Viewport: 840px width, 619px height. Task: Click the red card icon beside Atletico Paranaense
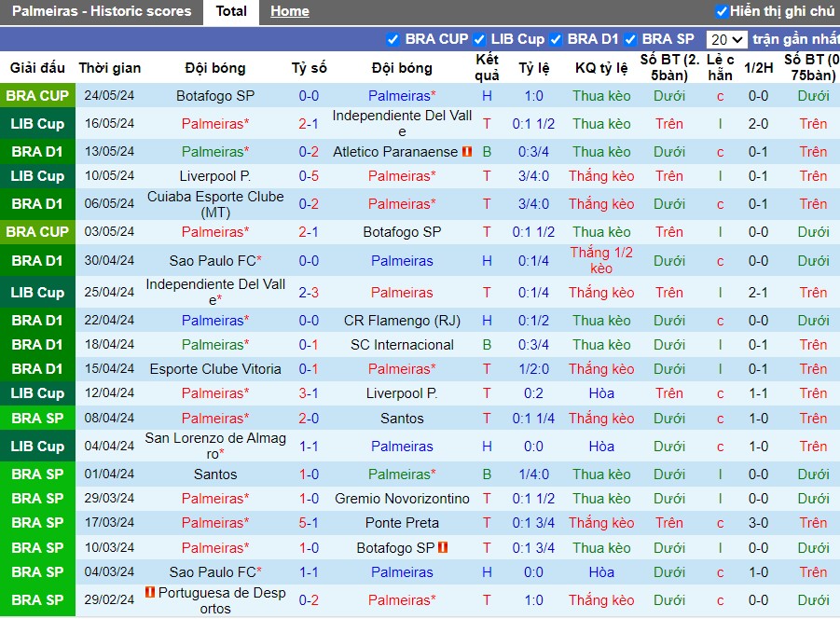click(467, 152)
